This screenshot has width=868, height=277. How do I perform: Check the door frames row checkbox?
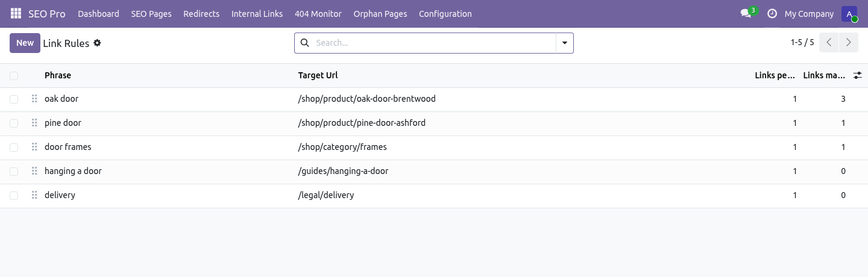pos(14,148)
